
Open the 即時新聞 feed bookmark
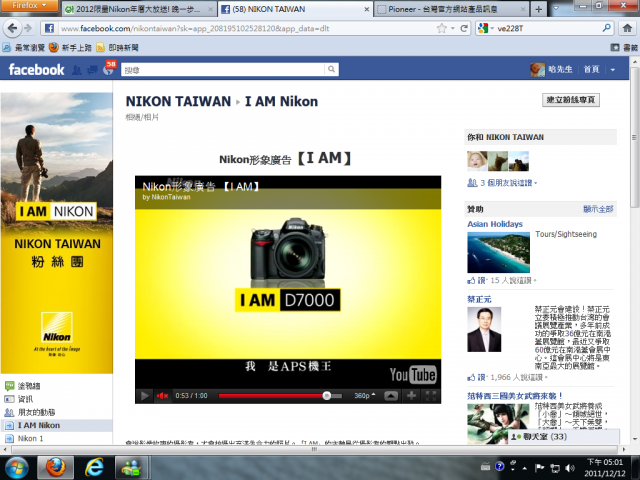tap(117, 48)
